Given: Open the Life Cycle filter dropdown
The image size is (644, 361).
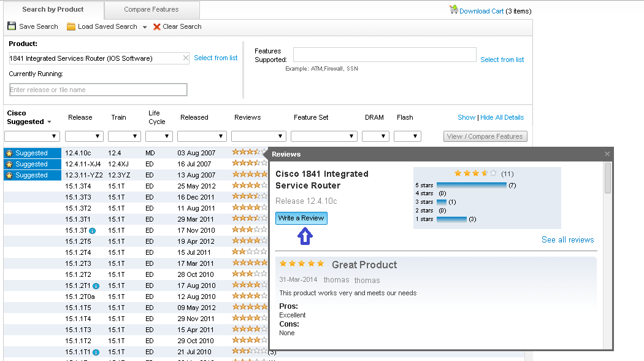Looking at the screenshot, I should tap(159, 136).
